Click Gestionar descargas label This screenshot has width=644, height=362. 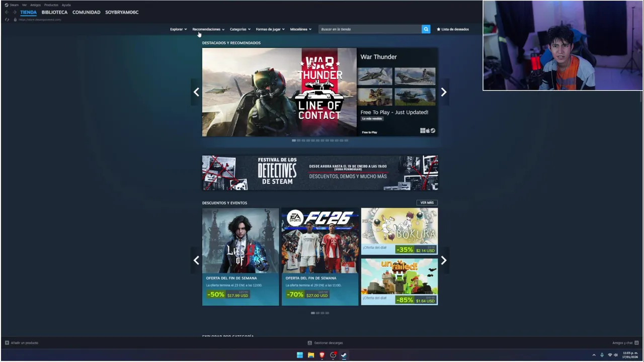(329, 343)
